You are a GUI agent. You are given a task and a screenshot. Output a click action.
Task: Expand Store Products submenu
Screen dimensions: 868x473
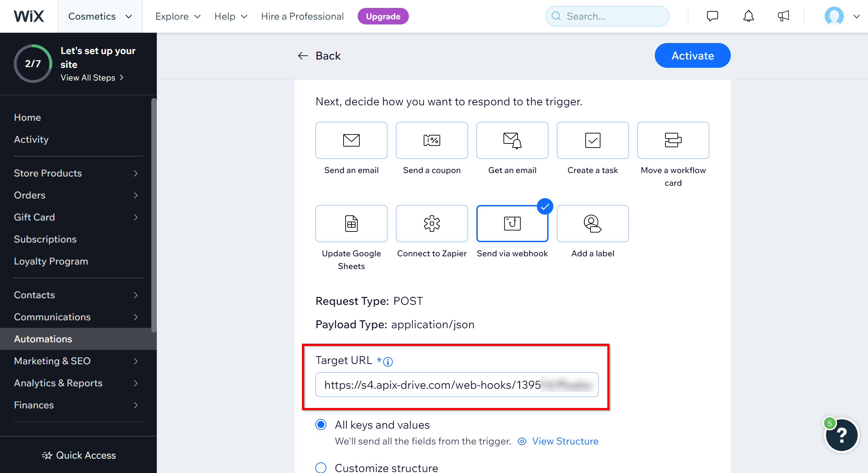(x=136, y=173)
